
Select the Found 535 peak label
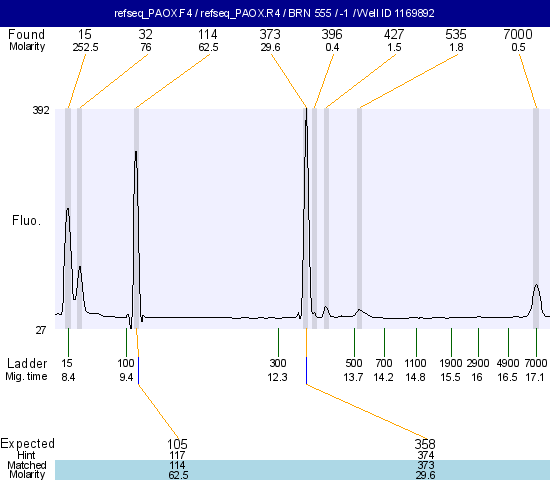456,34
